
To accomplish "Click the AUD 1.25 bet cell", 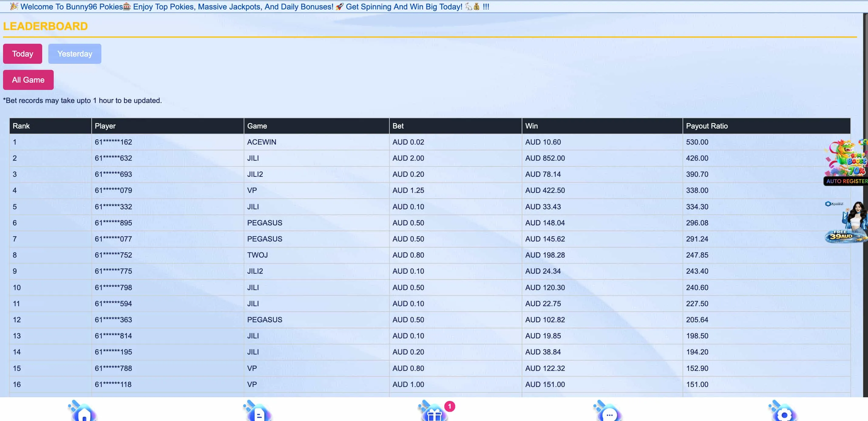I will click(408, 190).
